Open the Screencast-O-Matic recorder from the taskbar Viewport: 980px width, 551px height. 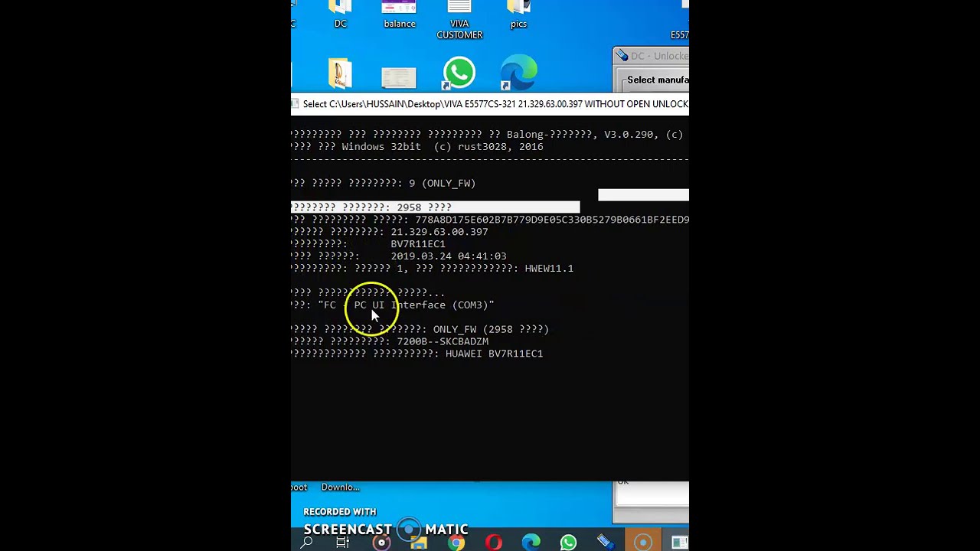point(643,543)
